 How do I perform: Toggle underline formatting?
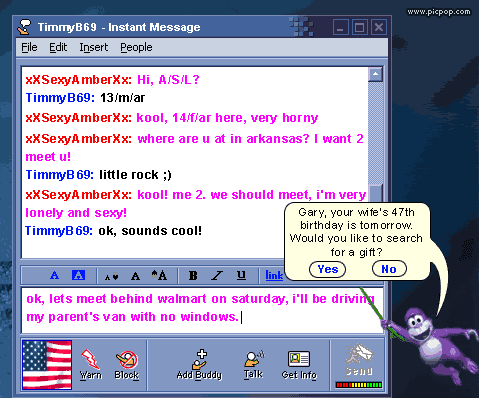[241, 275]
